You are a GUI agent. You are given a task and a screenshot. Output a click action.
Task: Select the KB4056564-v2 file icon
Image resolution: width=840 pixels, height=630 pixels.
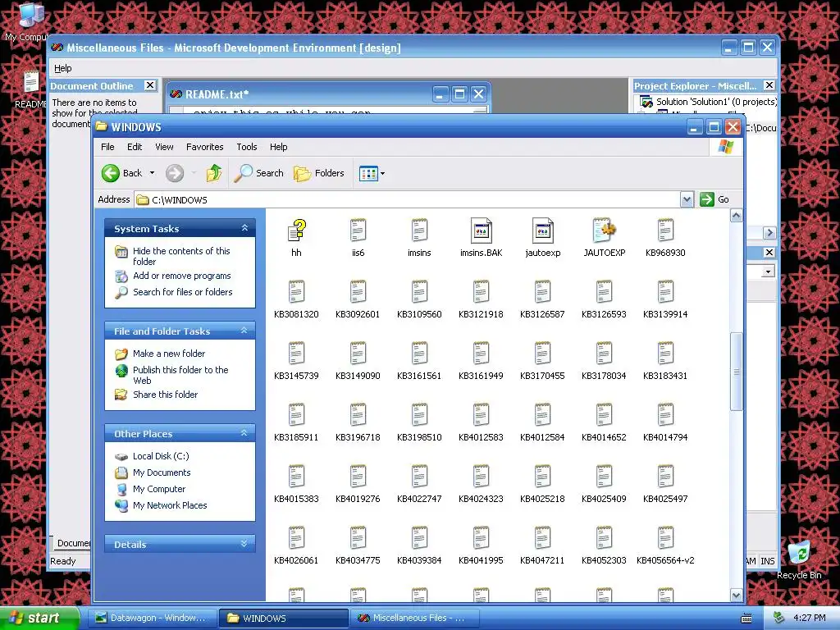click(665, 538)
